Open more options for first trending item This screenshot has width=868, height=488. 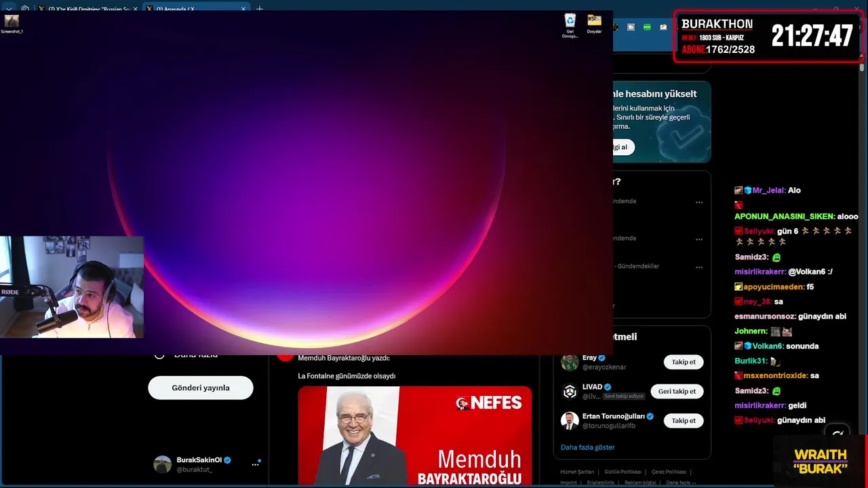699,202
